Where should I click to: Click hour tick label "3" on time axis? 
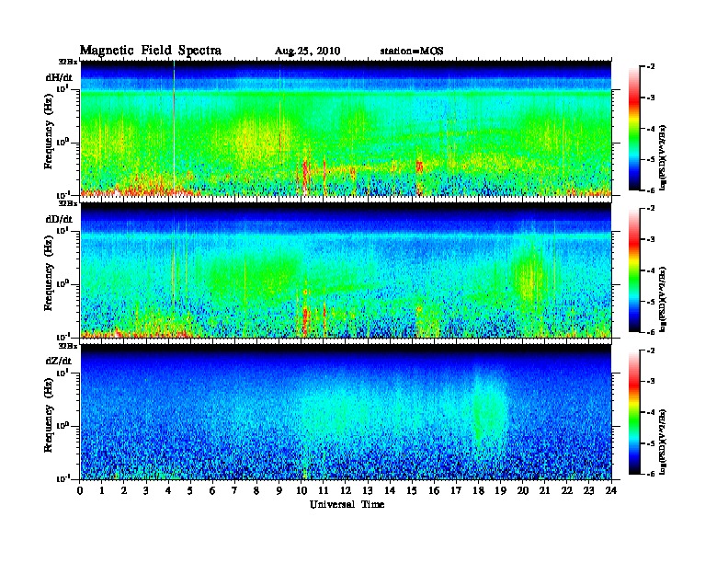146,490
